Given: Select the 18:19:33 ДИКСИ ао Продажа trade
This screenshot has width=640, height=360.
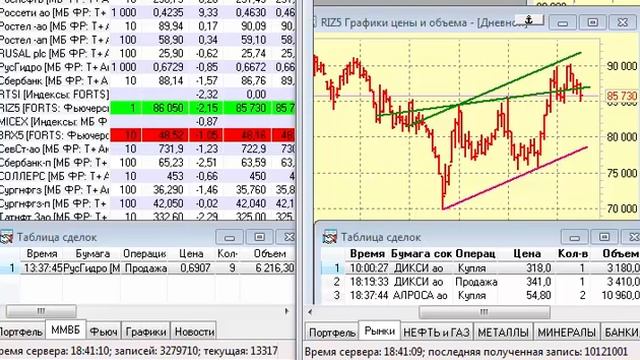Looking at the screenshot, I should tap(481, 282).
